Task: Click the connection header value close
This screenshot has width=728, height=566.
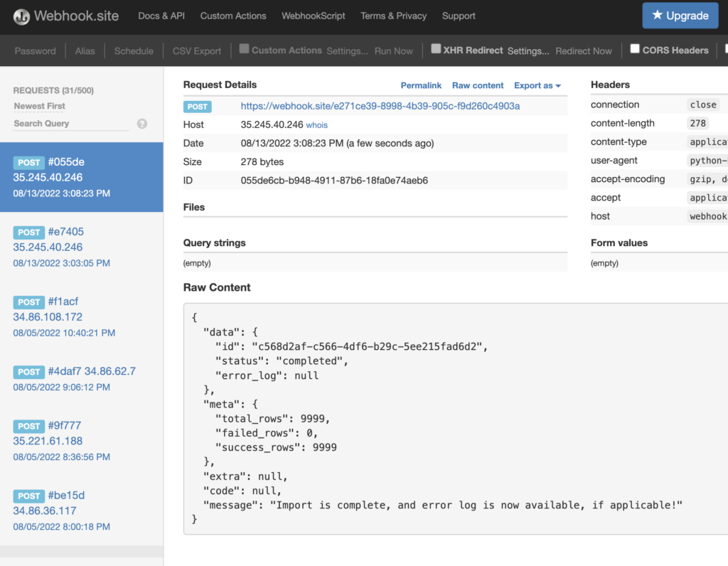Action: pyautogui.click(x=703, y=105)
